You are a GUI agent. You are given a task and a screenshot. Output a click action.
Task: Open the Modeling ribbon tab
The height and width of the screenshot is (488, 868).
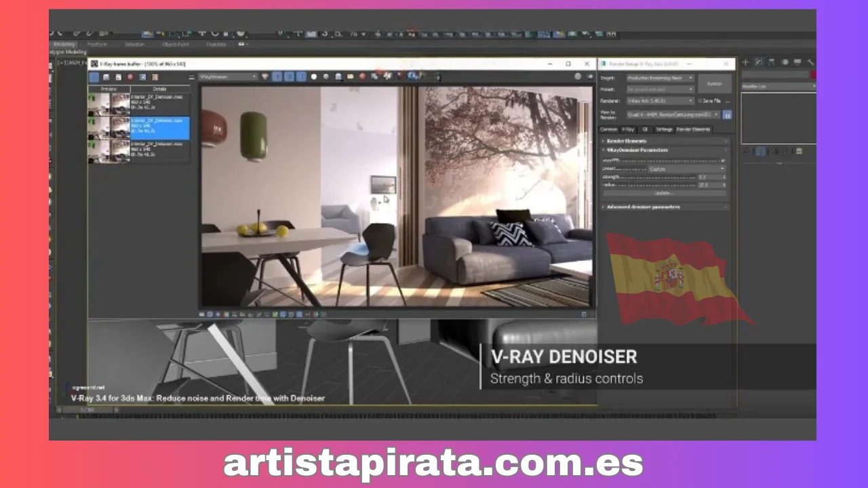[62, 44]
